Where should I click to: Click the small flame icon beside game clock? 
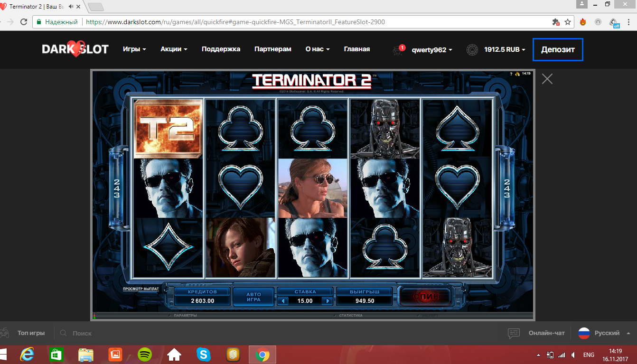pos(517,74)
